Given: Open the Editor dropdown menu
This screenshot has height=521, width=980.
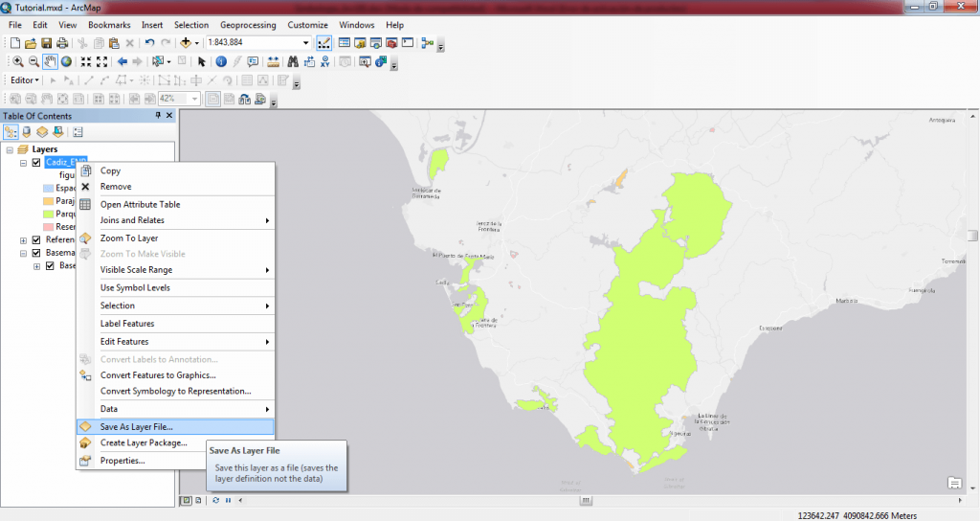Looking at the screenshot, I should pyautogui.click(x=25, y=80).
